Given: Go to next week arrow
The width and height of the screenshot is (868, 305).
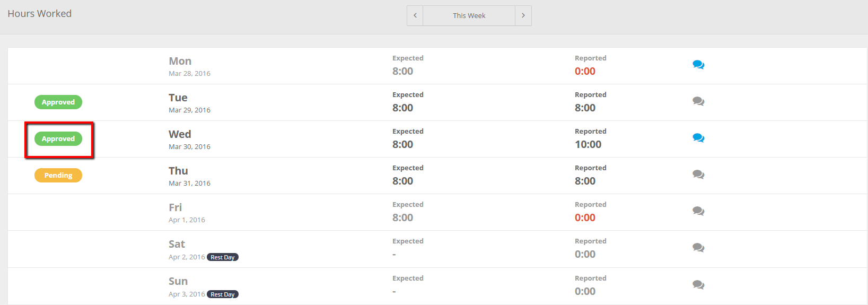Looking at the screenshot, I should click(x=523, y=15).
